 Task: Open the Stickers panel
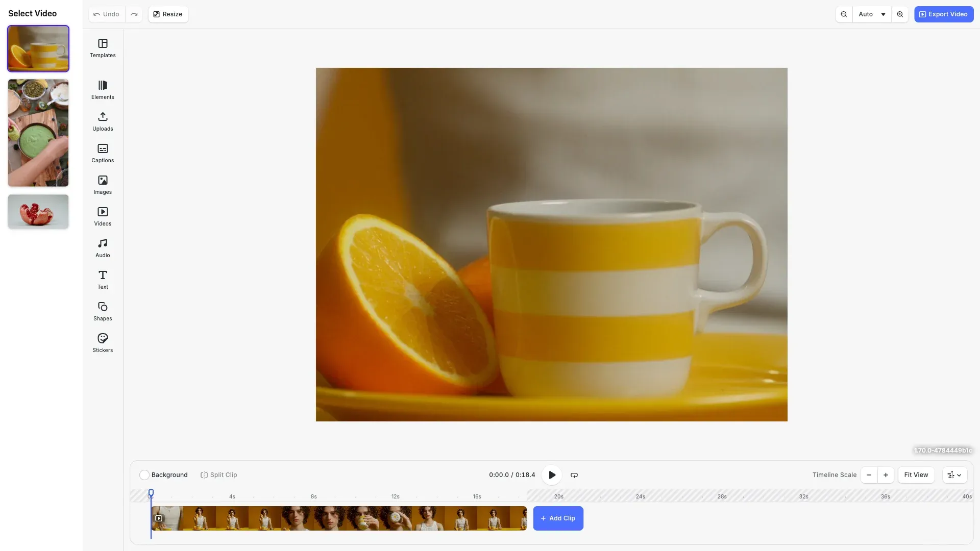click(103, 343)
